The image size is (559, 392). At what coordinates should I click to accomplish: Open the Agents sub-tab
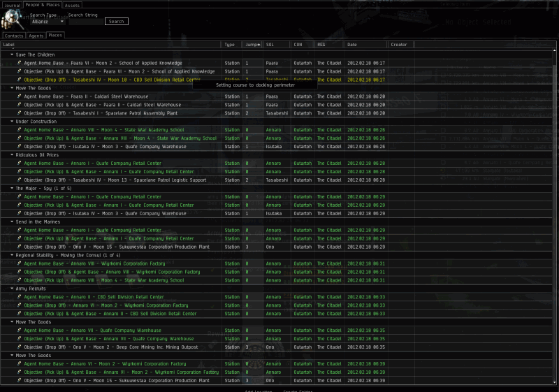point(36,36)
